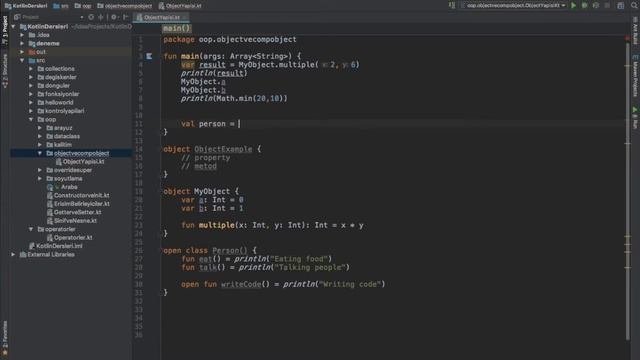Click the scroll from source target icon
The height and width of the screenshot is (360, 640).
pos(91,17)
